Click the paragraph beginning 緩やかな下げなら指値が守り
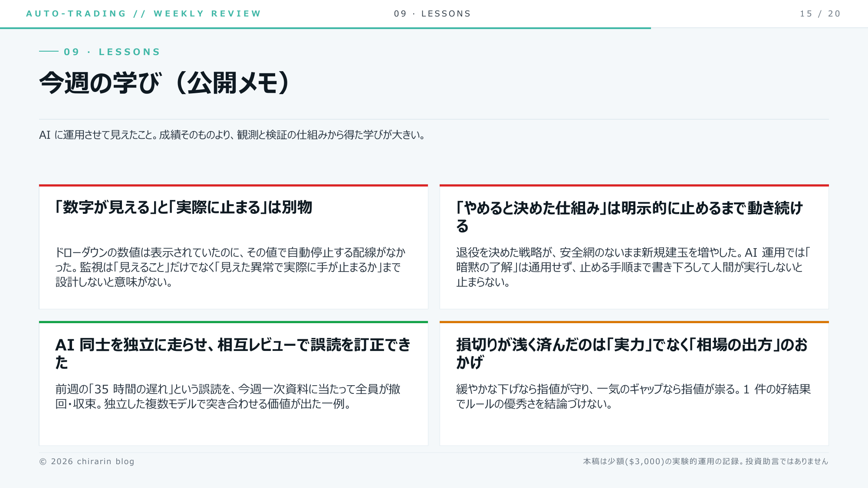This screenshot has width=868, height=488. click(633, 396)
